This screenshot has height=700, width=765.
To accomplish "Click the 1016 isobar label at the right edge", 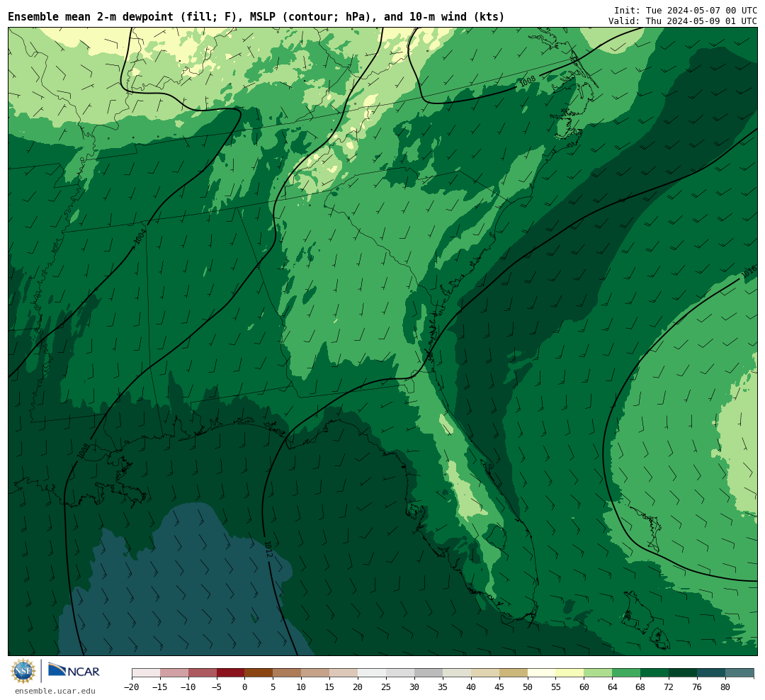I will coord(749,272).
